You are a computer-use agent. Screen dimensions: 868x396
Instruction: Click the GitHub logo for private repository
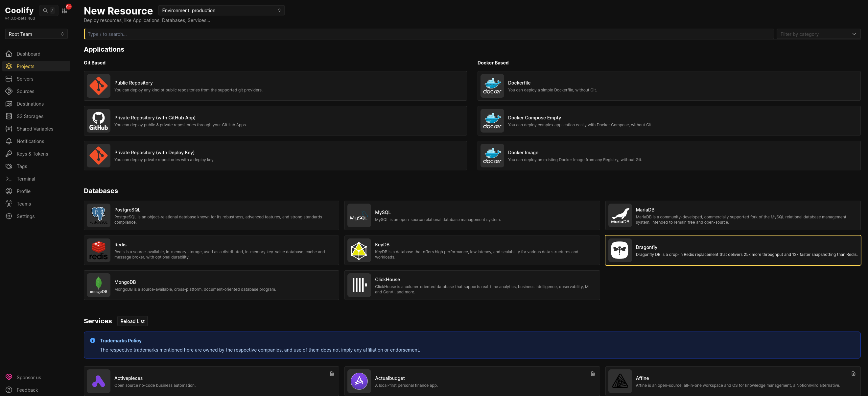pyautogui.click(x=98, y=121)
